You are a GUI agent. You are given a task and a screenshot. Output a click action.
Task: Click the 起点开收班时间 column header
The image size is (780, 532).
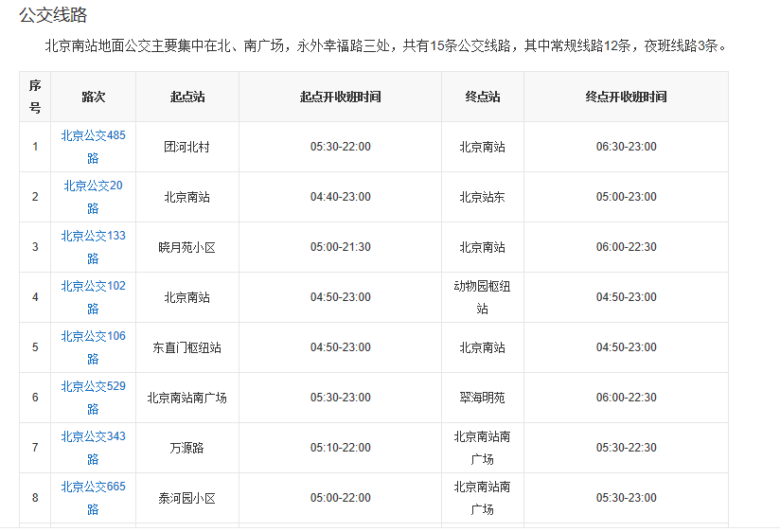tap(340, 97)
